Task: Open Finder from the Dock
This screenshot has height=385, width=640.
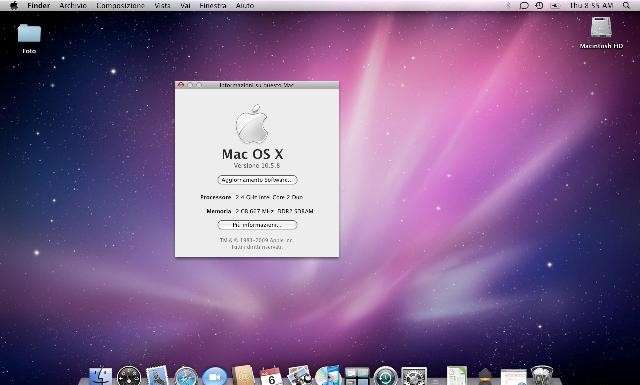Action: click(x=100, y=376)
